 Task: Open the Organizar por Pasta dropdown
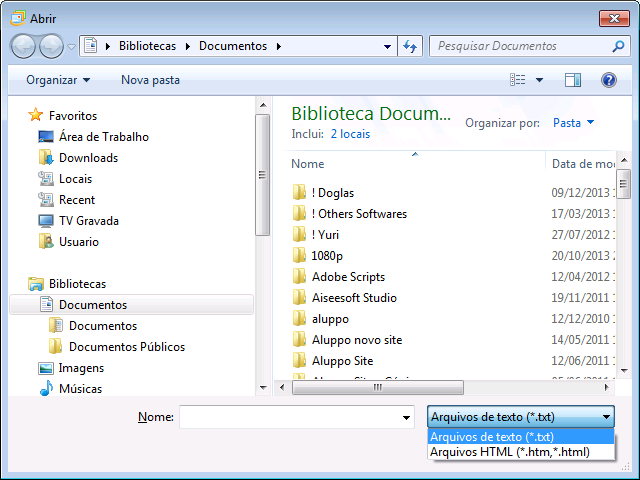coord(573,122)
